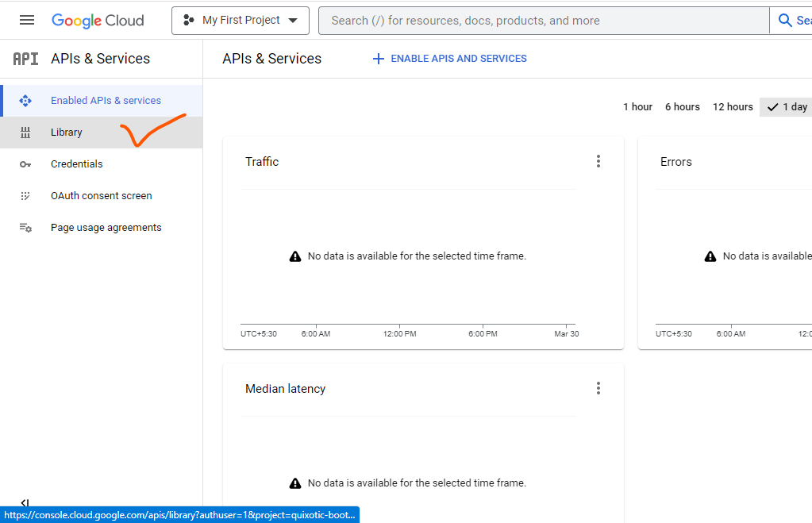Select the 1 day time range
The height and width of the screenshot is (523, 812).
point(786,106)
